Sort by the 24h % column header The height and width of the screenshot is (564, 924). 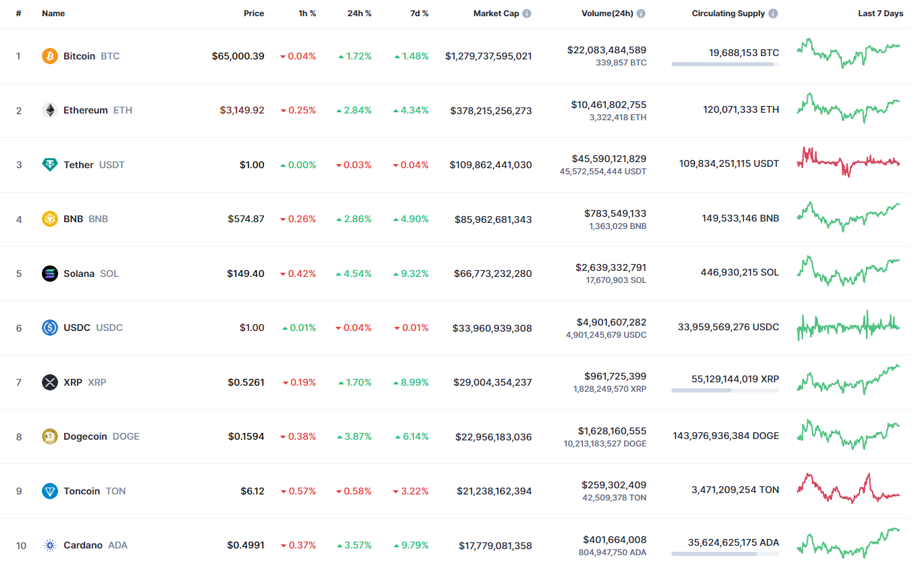(359, 14)
